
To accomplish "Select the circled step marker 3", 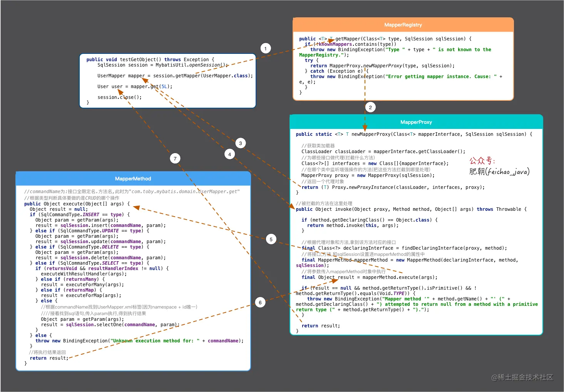I will tap(241, 143).
